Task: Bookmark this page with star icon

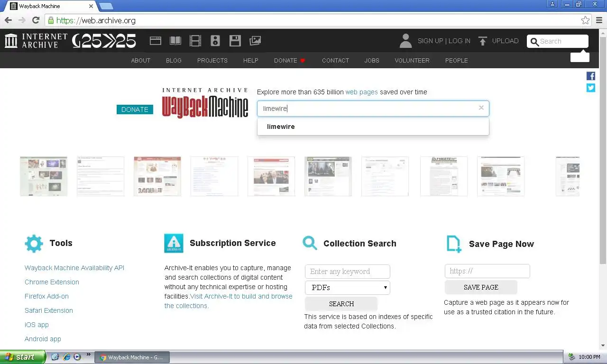Action: point(586,20)
